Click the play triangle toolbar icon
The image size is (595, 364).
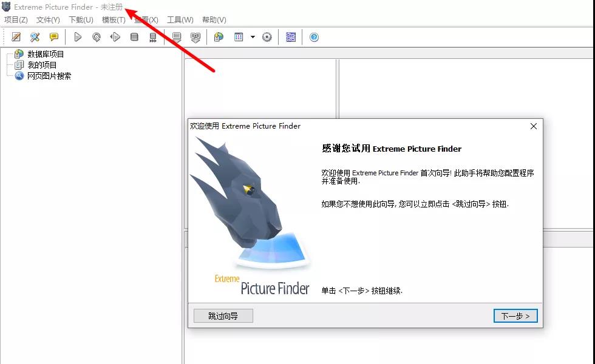78,37
